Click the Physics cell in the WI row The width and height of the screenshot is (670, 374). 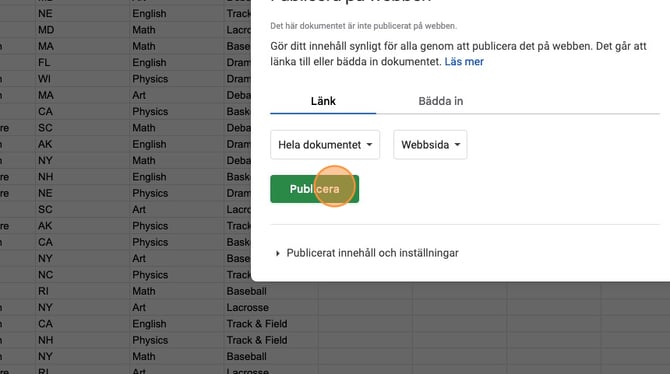177,79
